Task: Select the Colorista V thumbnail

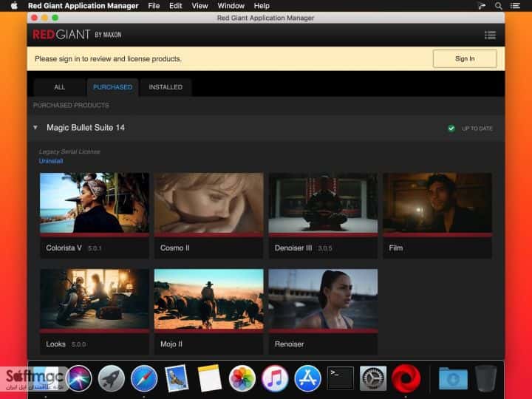Action: pos(95,203)
